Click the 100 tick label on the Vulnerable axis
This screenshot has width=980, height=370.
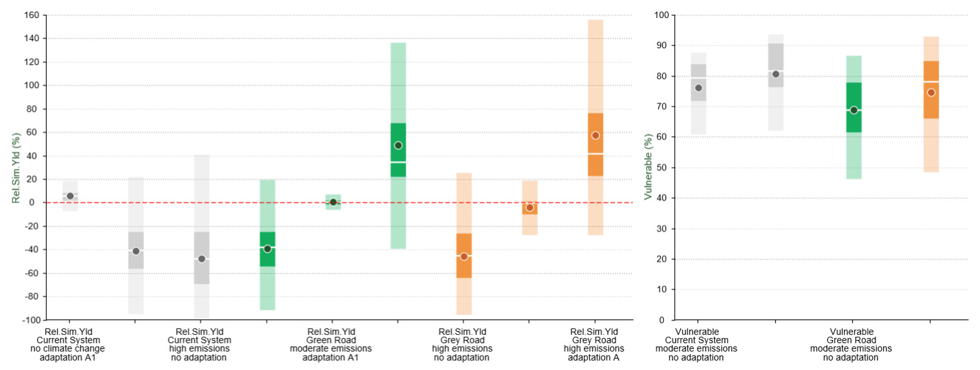click(661, 15)
